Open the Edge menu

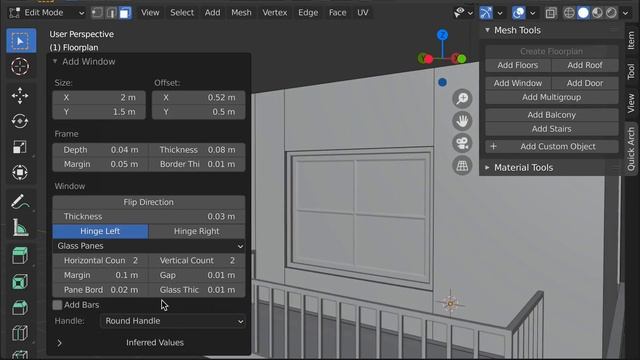[x=308, y=13]
